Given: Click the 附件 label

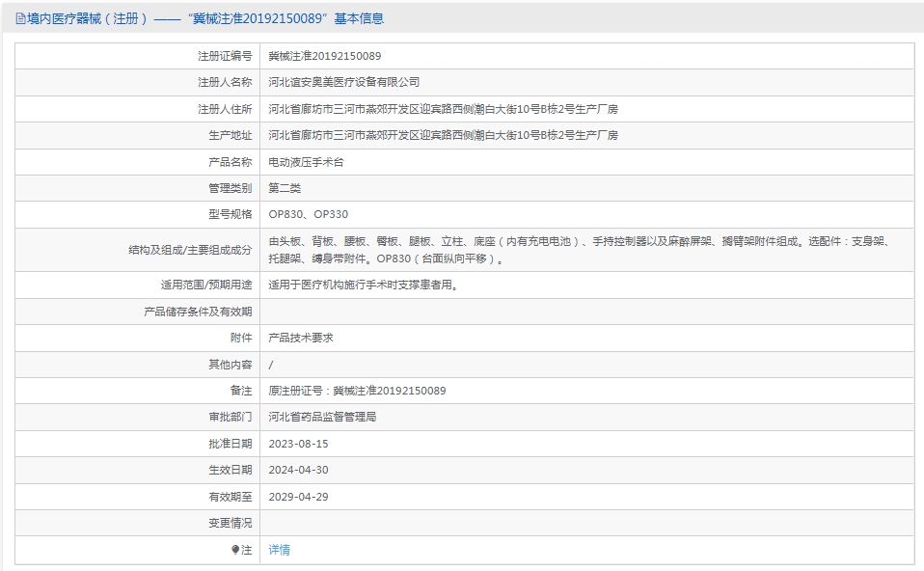Looking at the screenshot, I should [241, 338].
